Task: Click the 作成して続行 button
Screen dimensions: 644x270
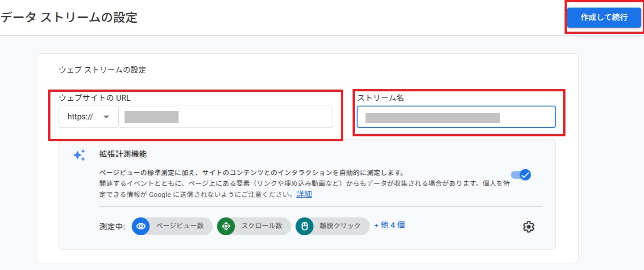Action: (604, 17)
